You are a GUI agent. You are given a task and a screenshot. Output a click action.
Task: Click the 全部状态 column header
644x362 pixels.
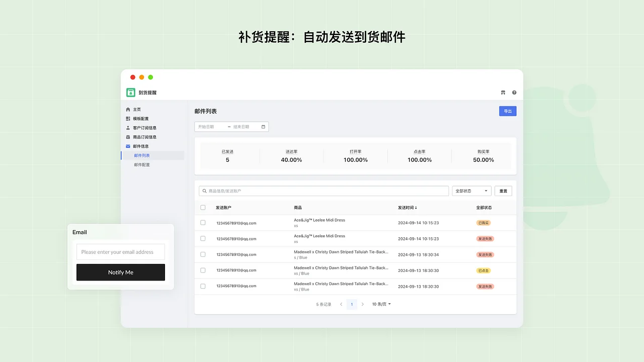point(484,208)
